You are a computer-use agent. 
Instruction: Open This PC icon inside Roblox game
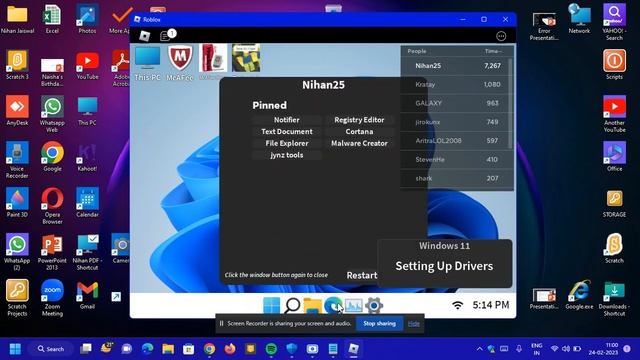(147, 63)
